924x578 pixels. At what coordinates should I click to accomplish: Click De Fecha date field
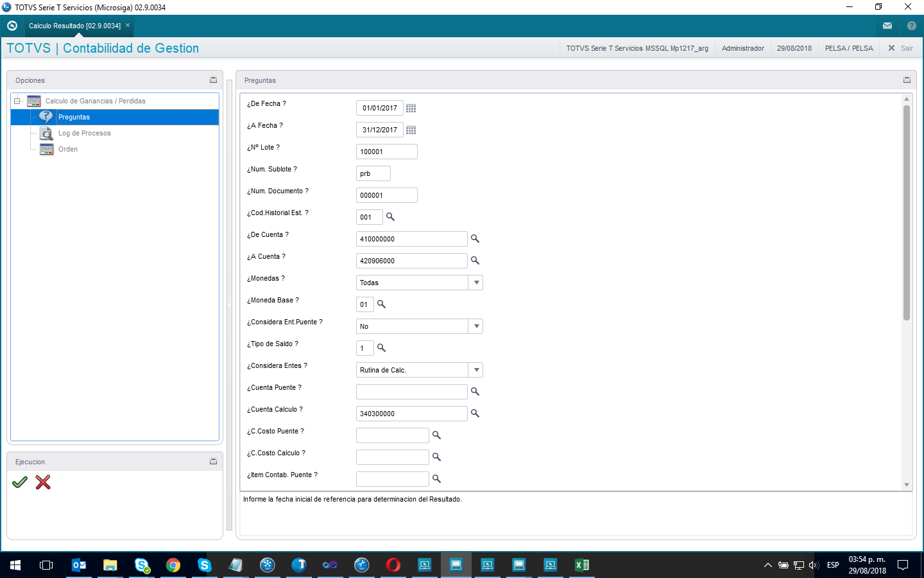click(x=380, y=108)
